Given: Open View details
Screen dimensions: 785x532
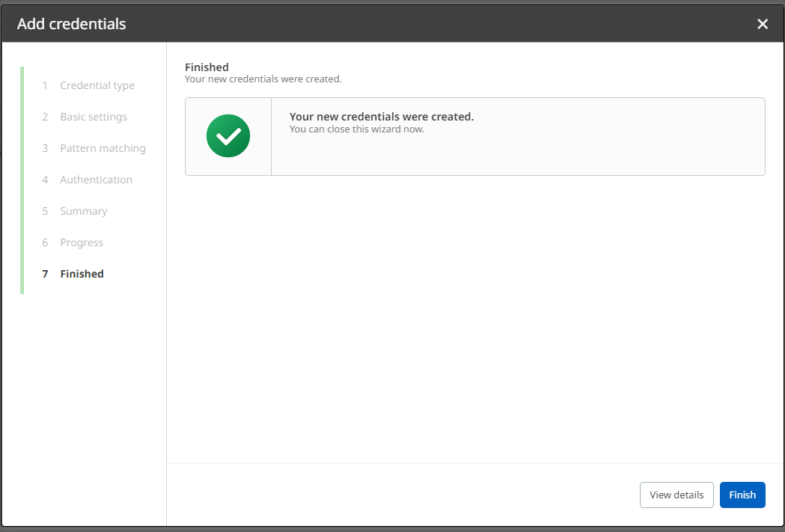Looking at the screenshot, I should click(676, 495).
